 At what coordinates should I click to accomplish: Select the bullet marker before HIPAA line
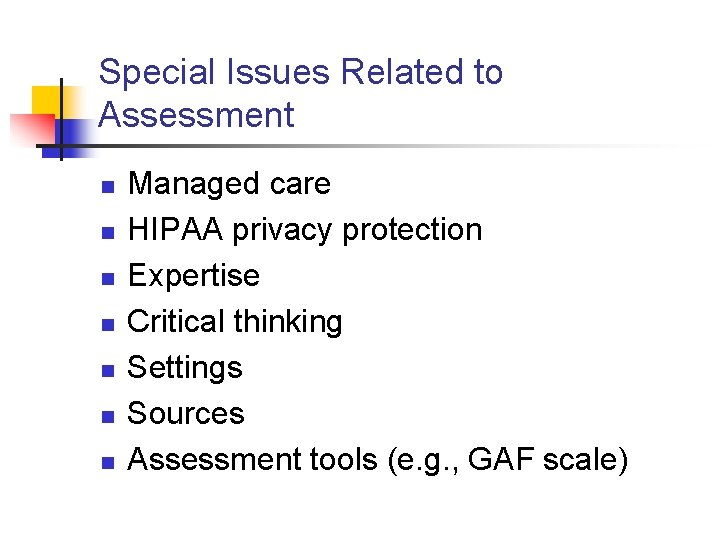[x=108, y=232]
